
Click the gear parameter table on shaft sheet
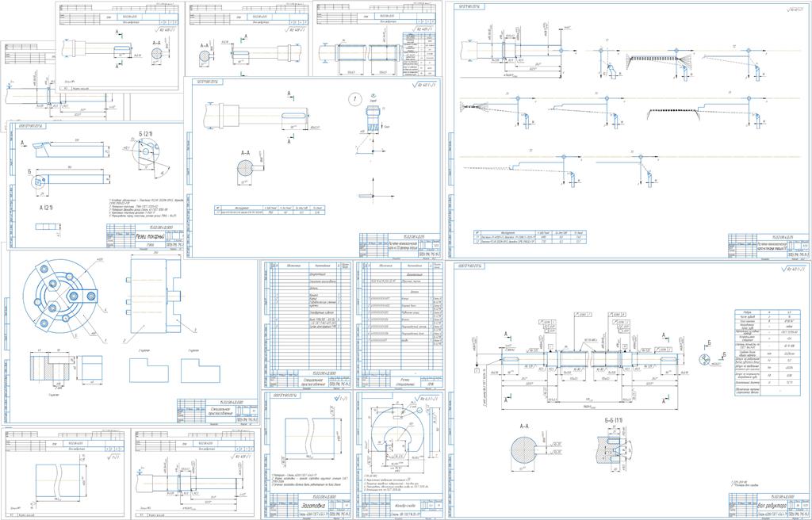pos(767,353)
